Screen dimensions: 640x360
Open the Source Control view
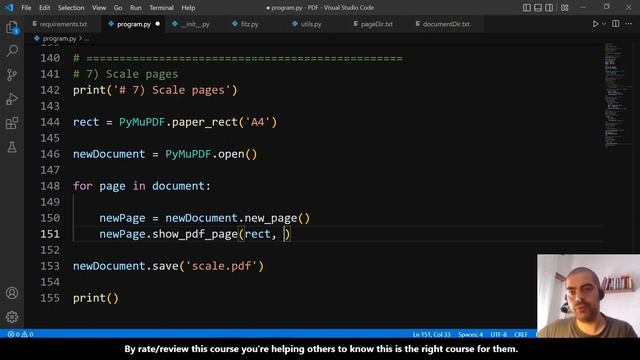tap(12, 75)
